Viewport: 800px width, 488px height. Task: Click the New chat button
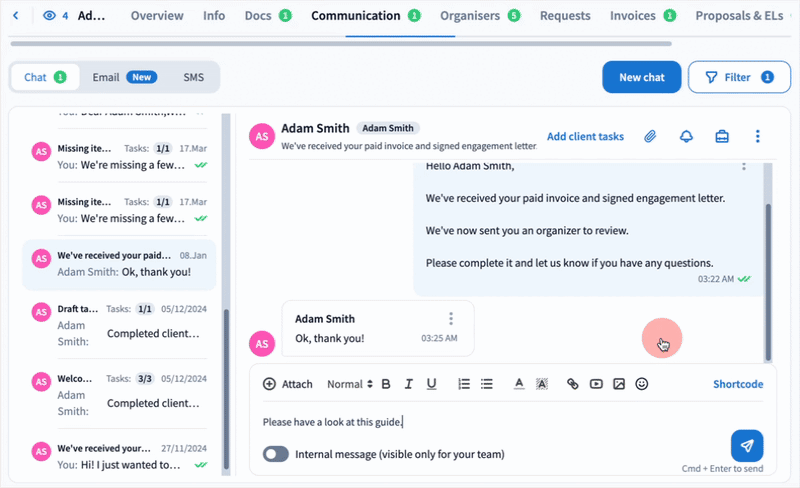click(x=642, y=77)
